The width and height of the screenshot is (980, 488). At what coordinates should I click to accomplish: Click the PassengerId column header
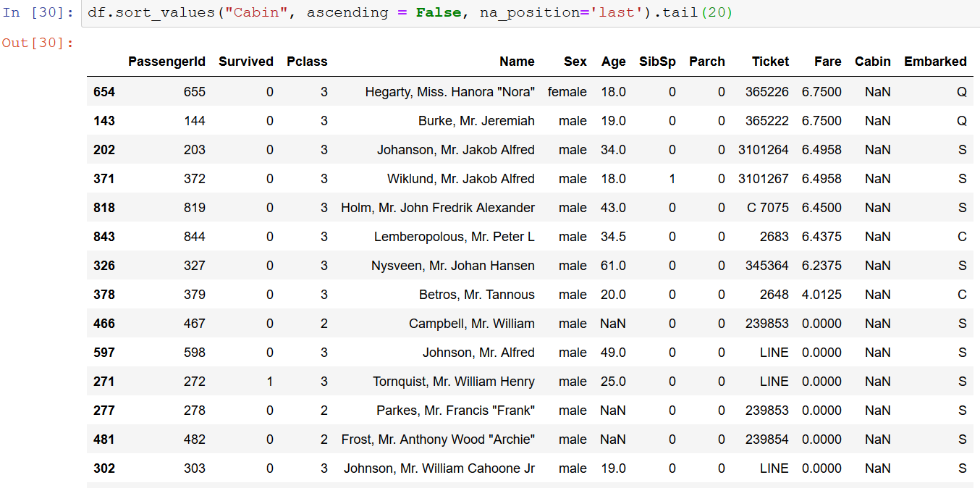pos(166,62)
